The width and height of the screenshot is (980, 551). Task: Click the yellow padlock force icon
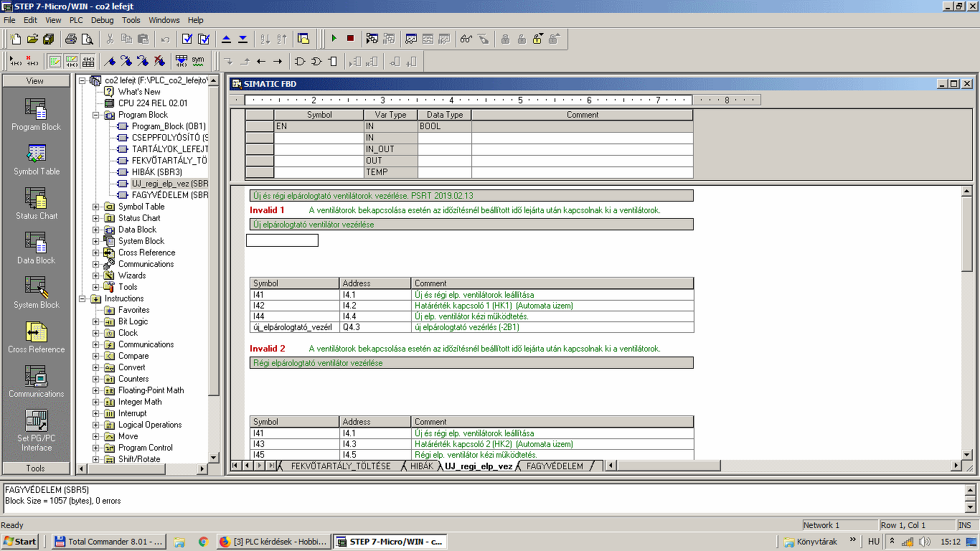538,39
